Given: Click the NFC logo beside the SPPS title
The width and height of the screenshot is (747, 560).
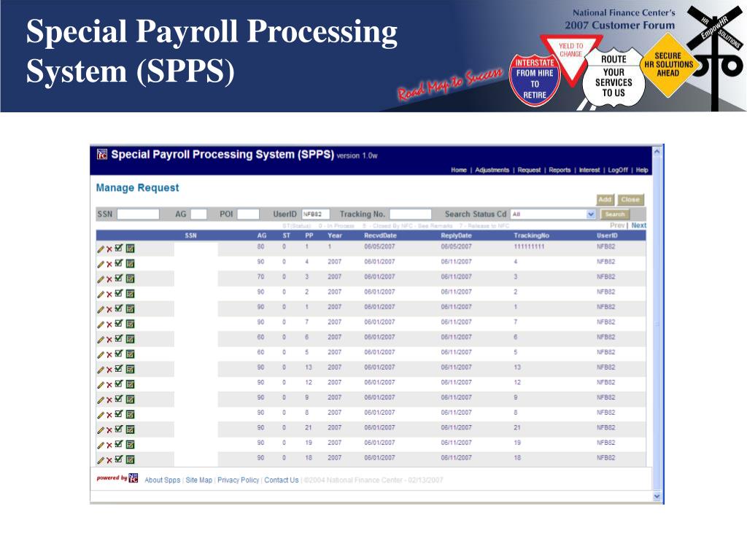Looking at the screenshot, I should point(102,155).
